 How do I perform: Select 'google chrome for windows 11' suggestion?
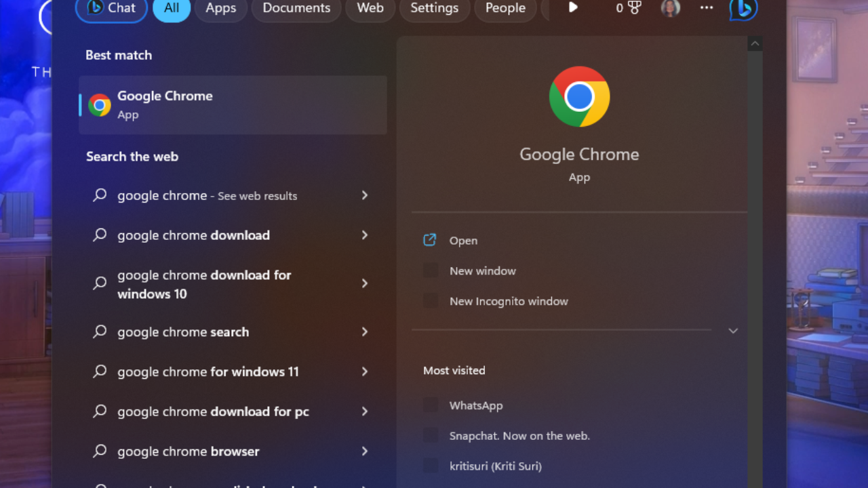[233, 371]
